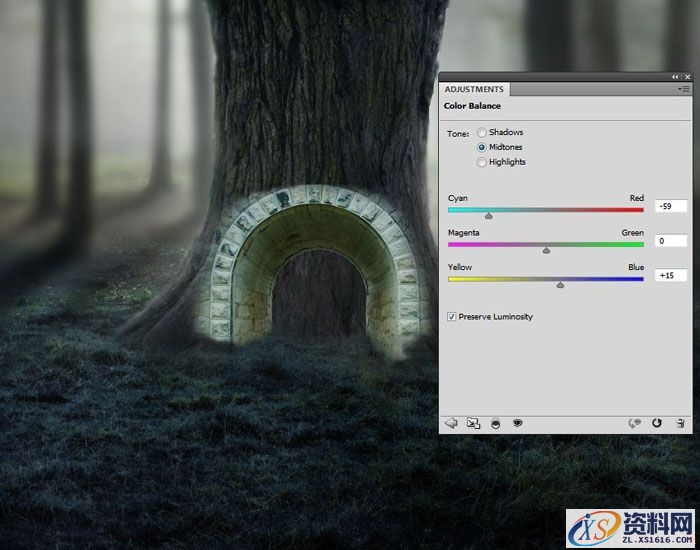This screenshot has height=550, width=700.
Task: Select the Shadows tone option
Action: point(482,132)
